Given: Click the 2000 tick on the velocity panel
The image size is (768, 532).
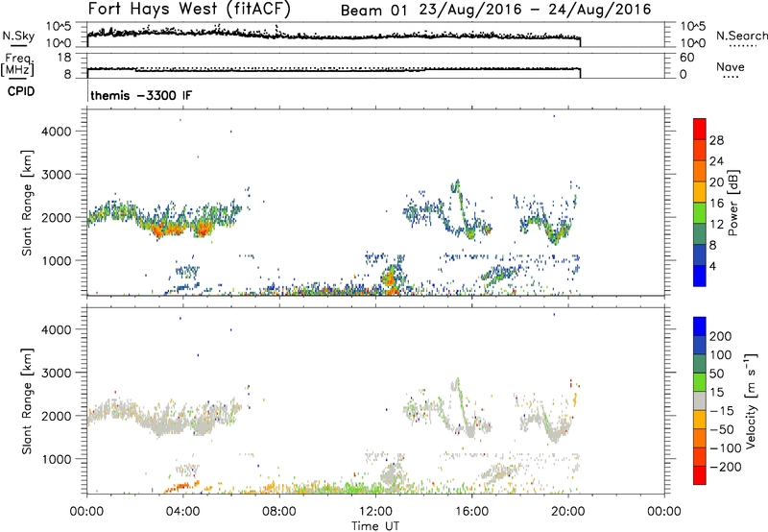Looking at the screenshot, I should coord(57,416).
